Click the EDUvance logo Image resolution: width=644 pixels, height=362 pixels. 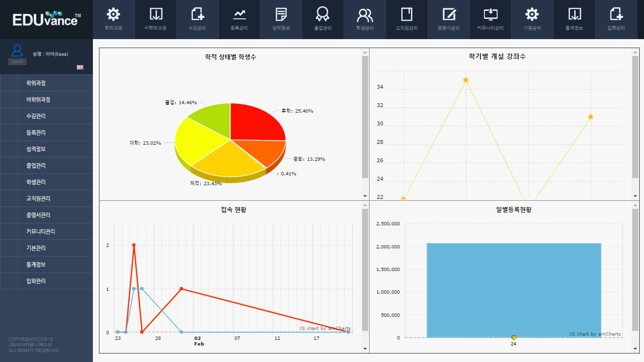46,19
